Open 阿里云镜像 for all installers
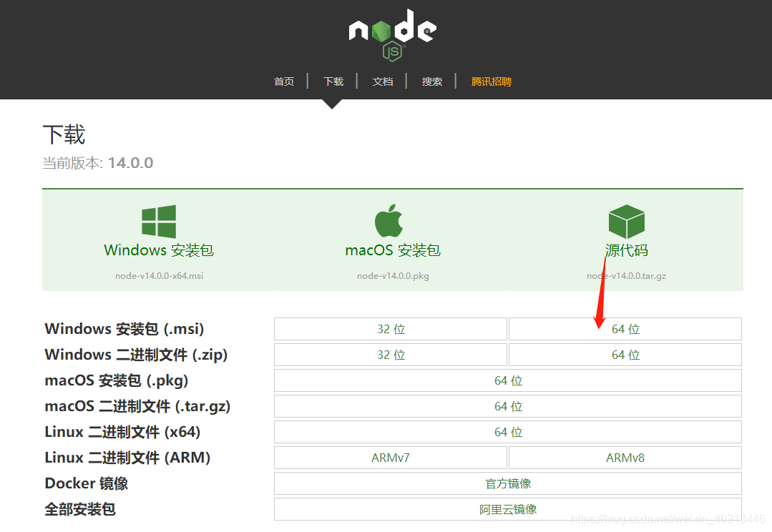This screenshot has width=772, height=532. [x=507, y=509]
